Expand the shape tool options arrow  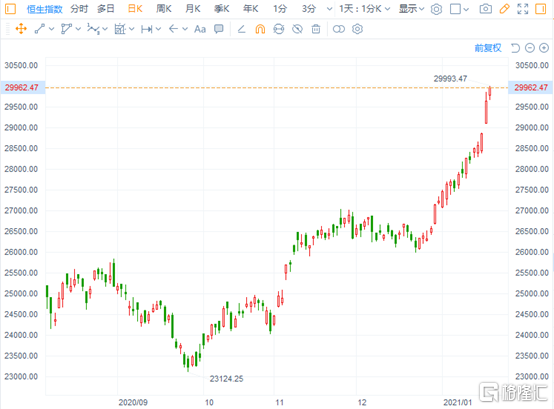78,29
